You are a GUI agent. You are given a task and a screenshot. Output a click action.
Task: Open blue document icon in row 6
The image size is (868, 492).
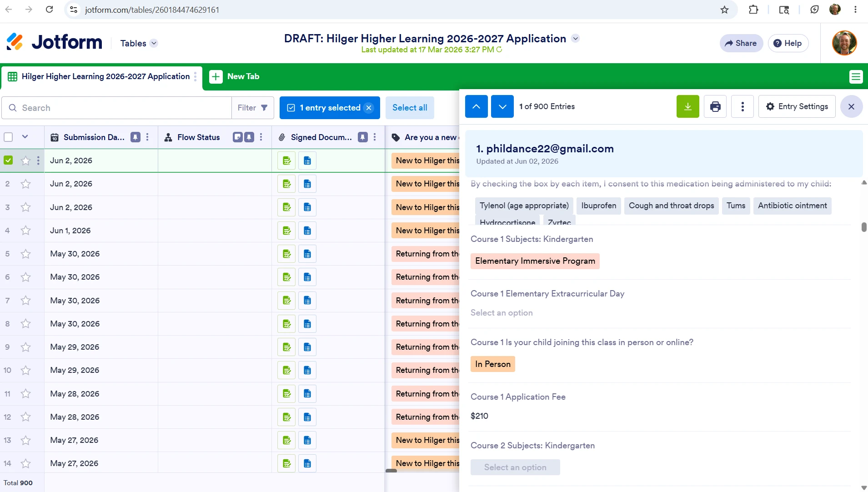coord(307,277)
